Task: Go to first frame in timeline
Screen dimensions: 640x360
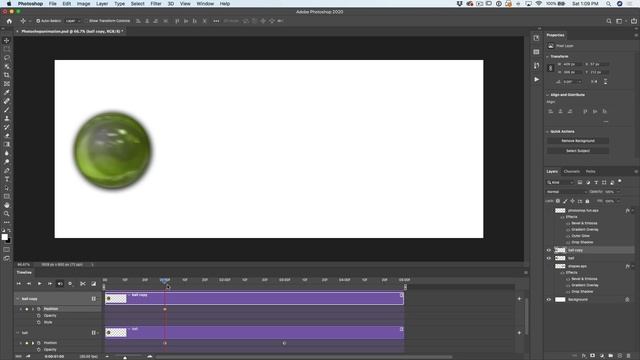Action: click(x=18, y=284)
